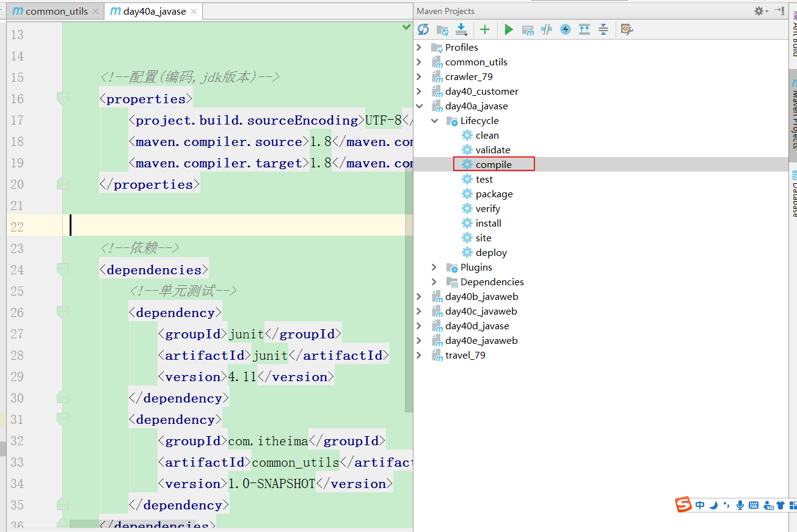Fold the dependency block at line 31
This screenshot has height=532, width=797.
tap(62, 419)
